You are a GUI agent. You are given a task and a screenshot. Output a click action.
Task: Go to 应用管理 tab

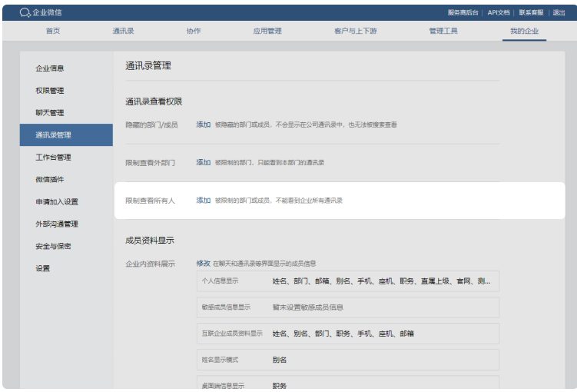point(267,31)
